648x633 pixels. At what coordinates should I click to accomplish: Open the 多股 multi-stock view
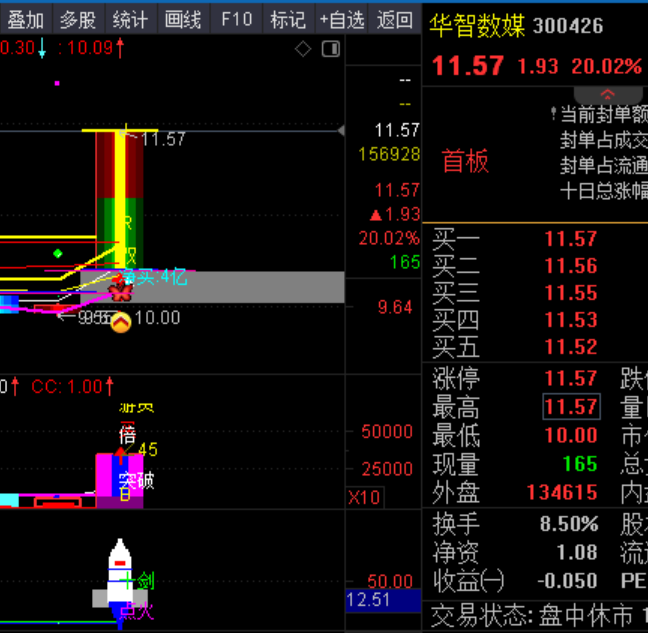79,19
